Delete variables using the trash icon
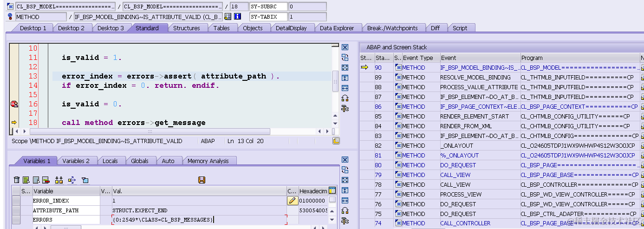644x229 pixels. 17,180
